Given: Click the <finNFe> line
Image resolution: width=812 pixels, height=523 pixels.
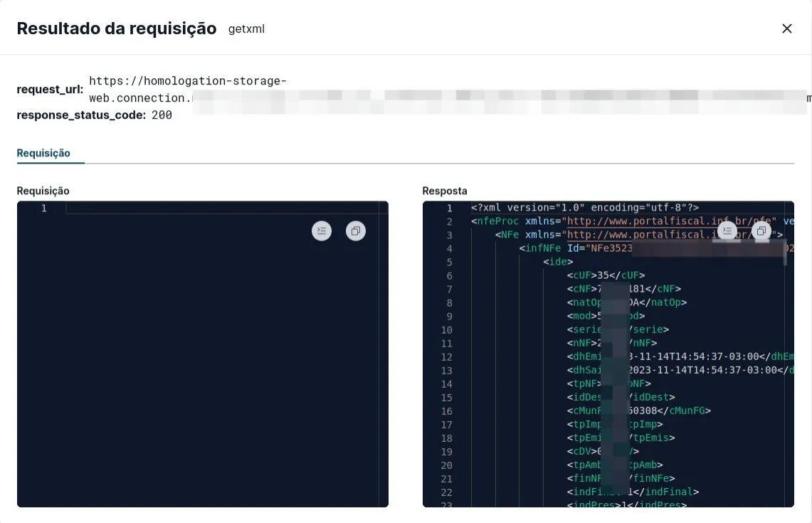Looking at the screenshot, I should pyautogui.click(x=621, y=478).
